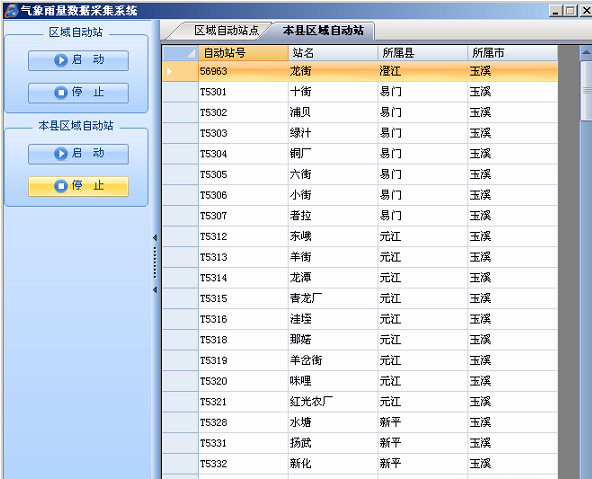Screen dimensions: 592x479
Task: Select the cell with station number T5312
Action: pyautogui.click(x=244, y=237)
